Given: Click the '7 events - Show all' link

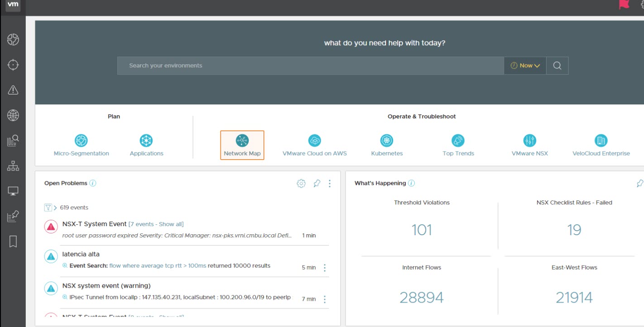Looking at the screenshot, I should (156, 224).
